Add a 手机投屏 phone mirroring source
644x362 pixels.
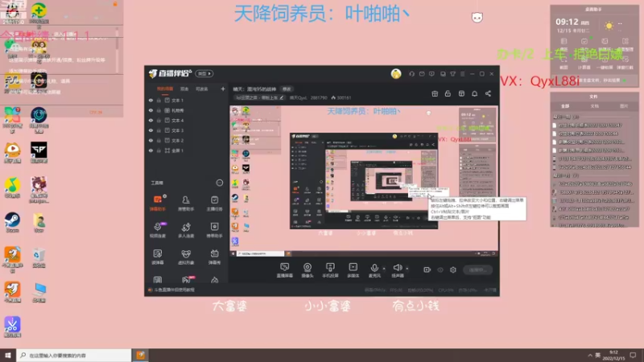[330, 270]
